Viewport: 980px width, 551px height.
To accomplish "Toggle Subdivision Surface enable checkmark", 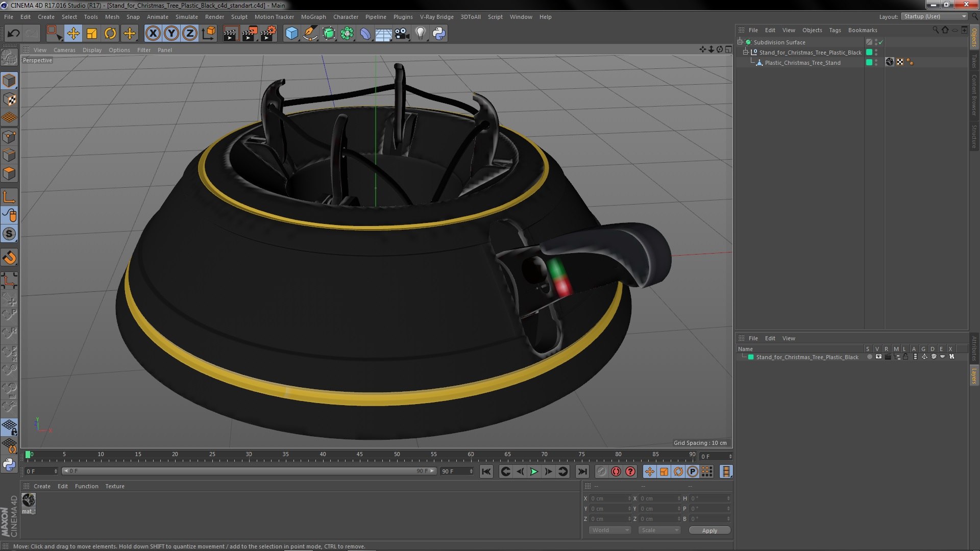I will tap(881, 42).
